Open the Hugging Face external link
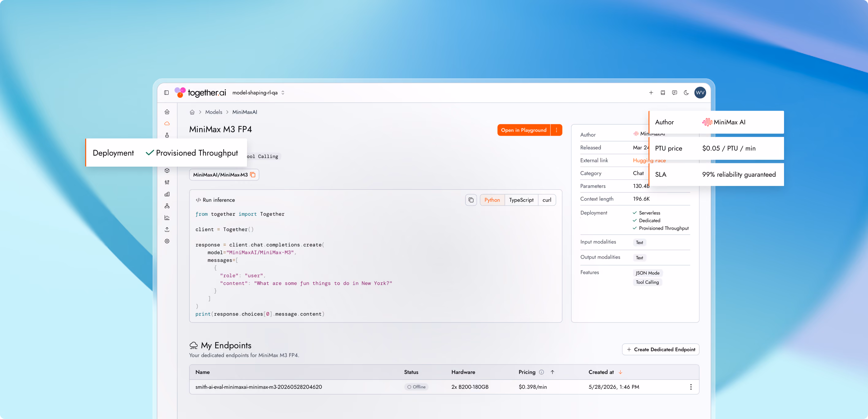The image size is (868, 419). point(649,160)
